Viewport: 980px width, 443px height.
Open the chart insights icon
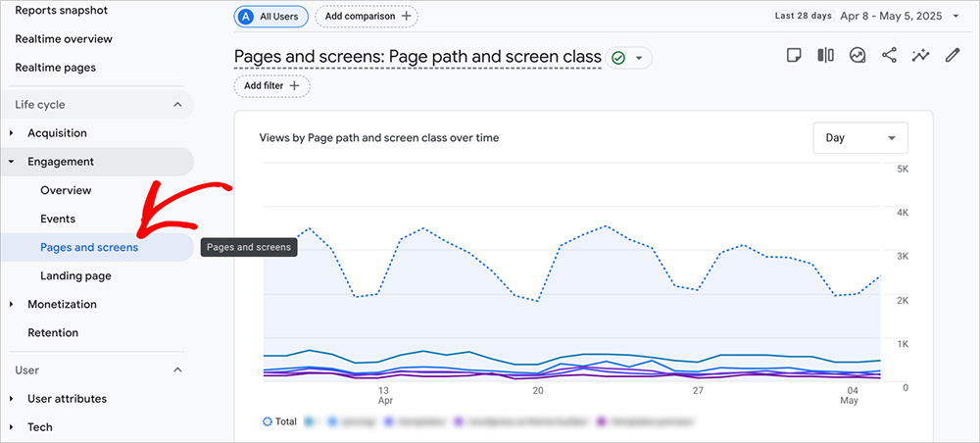pos(857,56)
